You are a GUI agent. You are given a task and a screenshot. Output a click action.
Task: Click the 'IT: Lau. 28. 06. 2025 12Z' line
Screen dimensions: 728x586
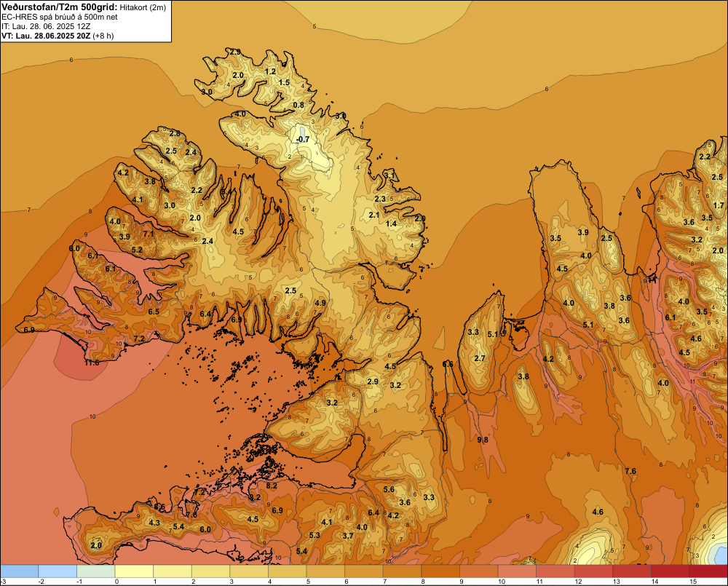tap(45, 26)
